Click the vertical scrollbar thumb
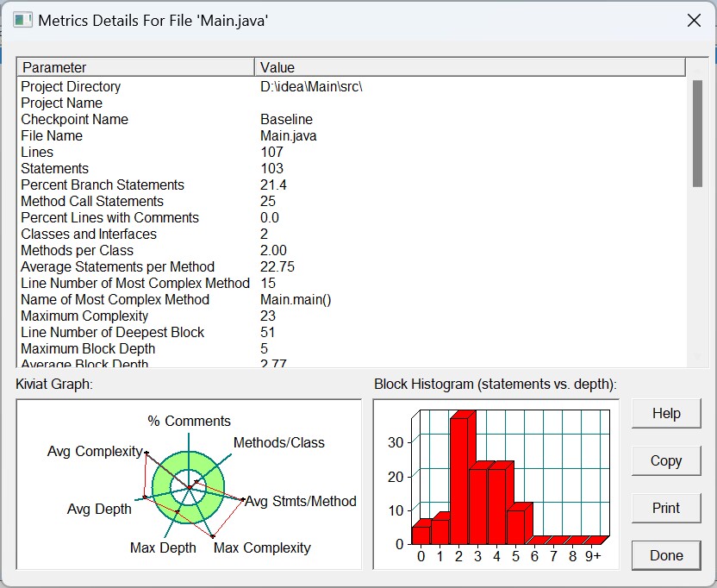 coord(697,134)
